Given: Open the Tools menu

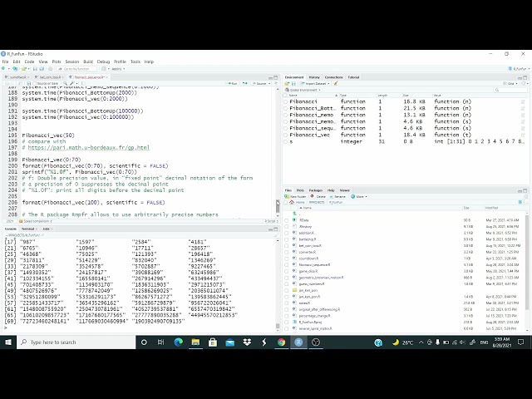Looking at the screenshot, I should point(135,62).
